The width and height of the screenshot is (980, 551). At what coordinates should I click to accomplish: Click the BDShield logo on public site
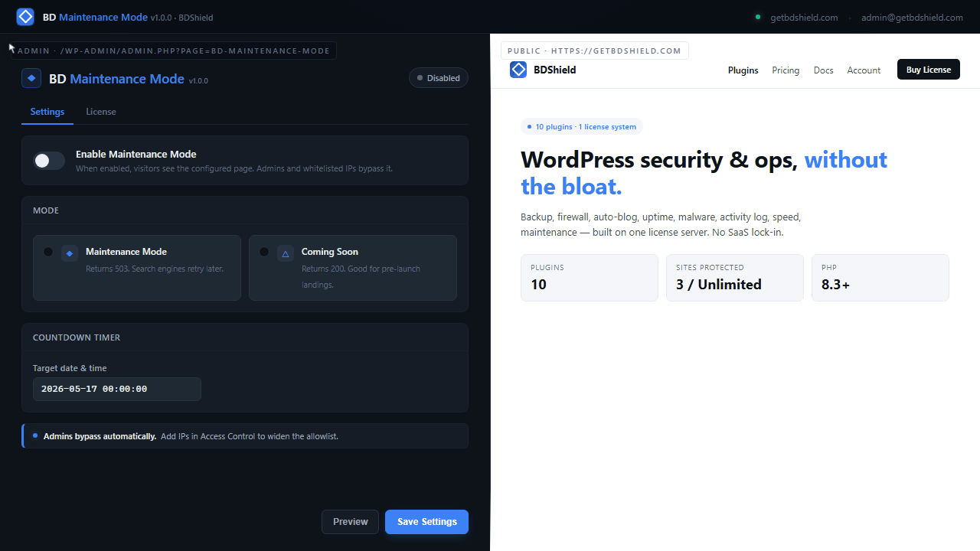click(x=518, y=70)
